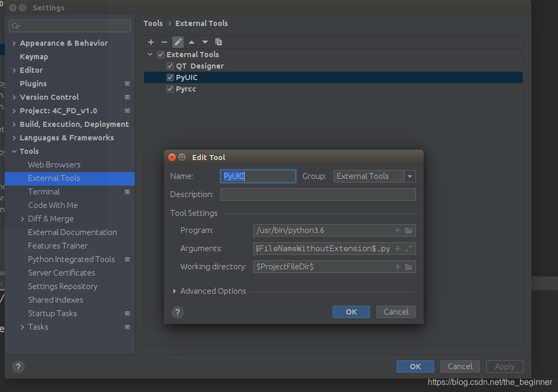The width and height of the screenshot is (558, 392).
Task: Close the Edit Tool dialog
Action: click(x=172, y=157)
